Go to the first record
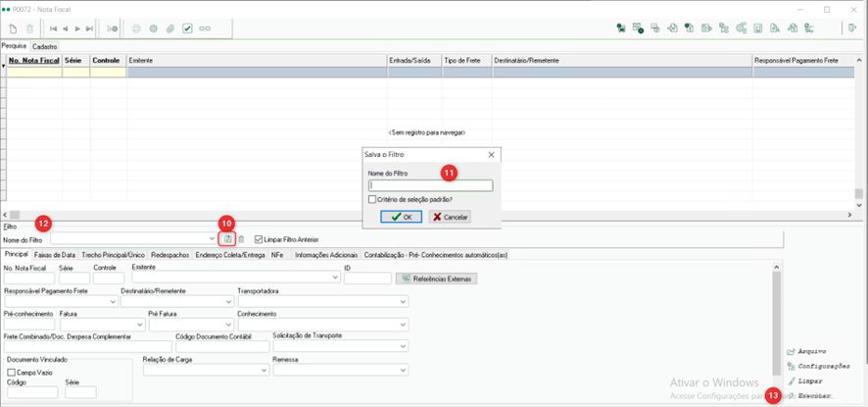Viewport: 868px width, 407px height. pyautogui.click(x=54, y=28)
